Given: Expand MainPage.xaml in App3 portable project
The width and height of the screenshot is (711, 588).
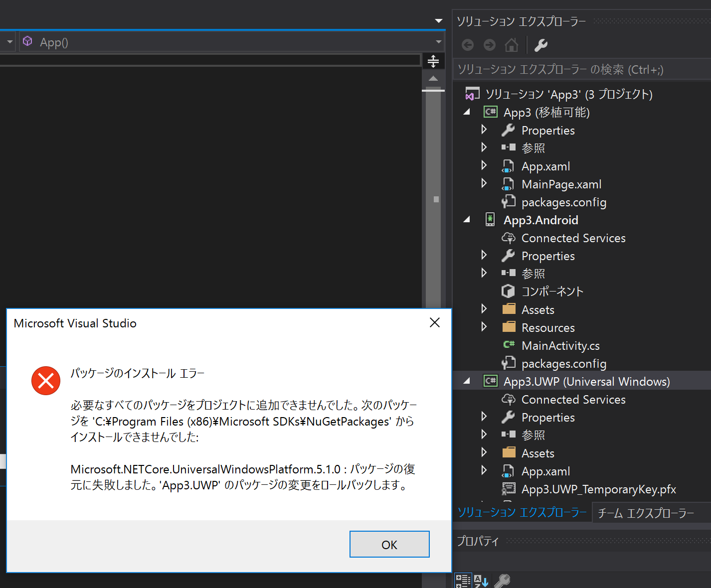Looking at the screenshot, I should [x=484, y=183].
